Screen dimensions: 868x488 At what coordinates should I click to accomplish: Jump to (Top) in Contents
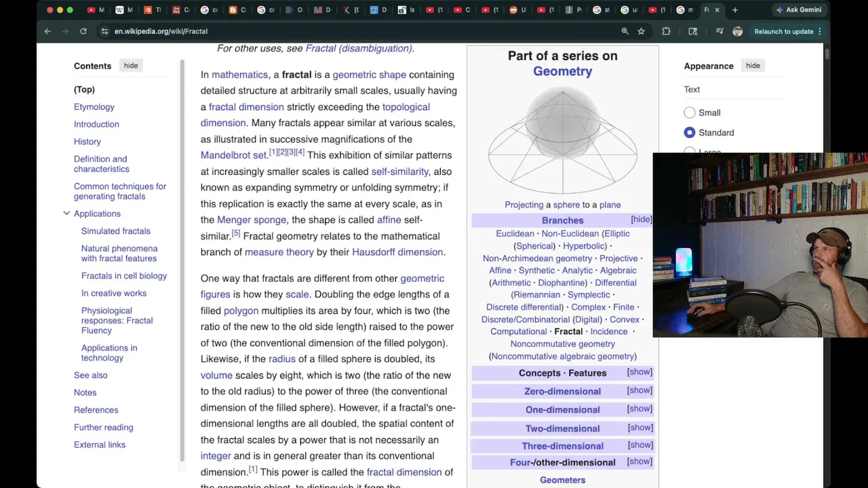pyautogui.click(x=84, y=89)
